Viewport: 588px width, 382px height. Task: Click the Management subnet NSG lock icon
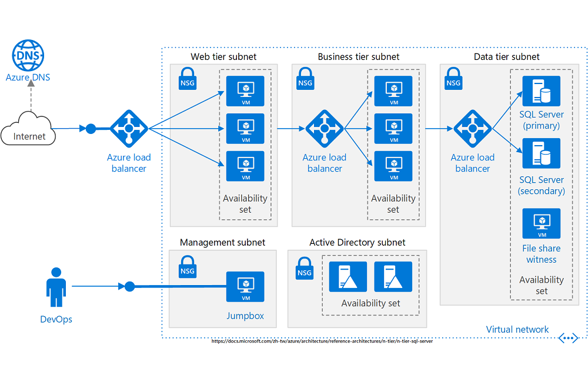tap(188, 267)
